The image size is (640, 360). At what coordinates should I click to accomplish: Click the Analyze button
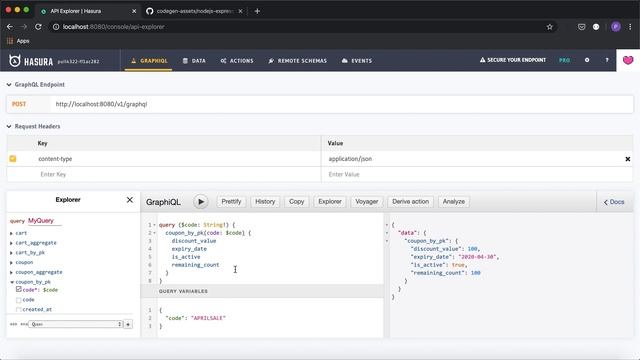point(453,202)
